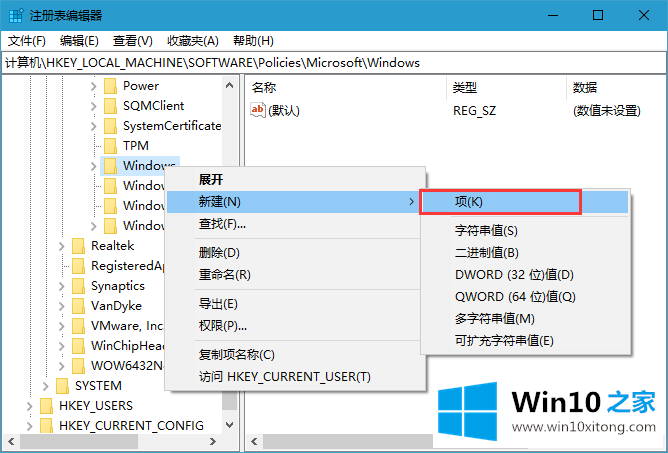Screen dimensions: 668x453
Task: Click the Realtek folder icon
Action: pos(79,246)
